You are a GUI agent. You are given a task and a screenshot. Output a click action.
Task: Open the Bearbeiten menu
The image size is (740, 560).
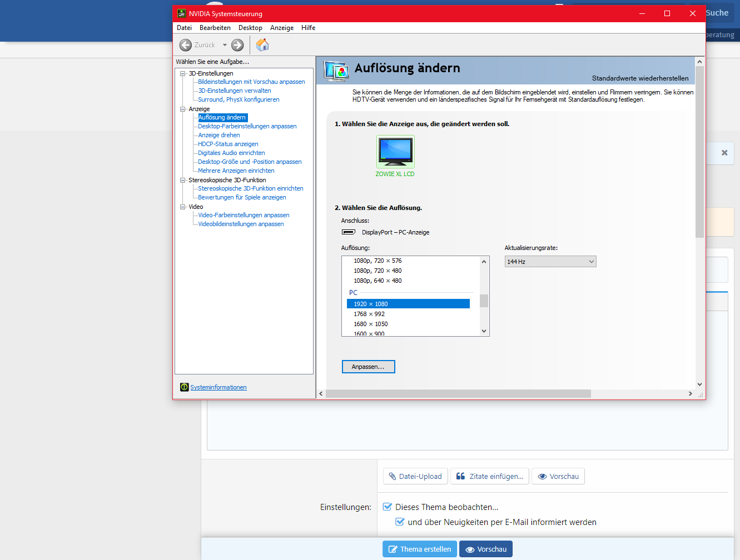(x=215, y=28)
